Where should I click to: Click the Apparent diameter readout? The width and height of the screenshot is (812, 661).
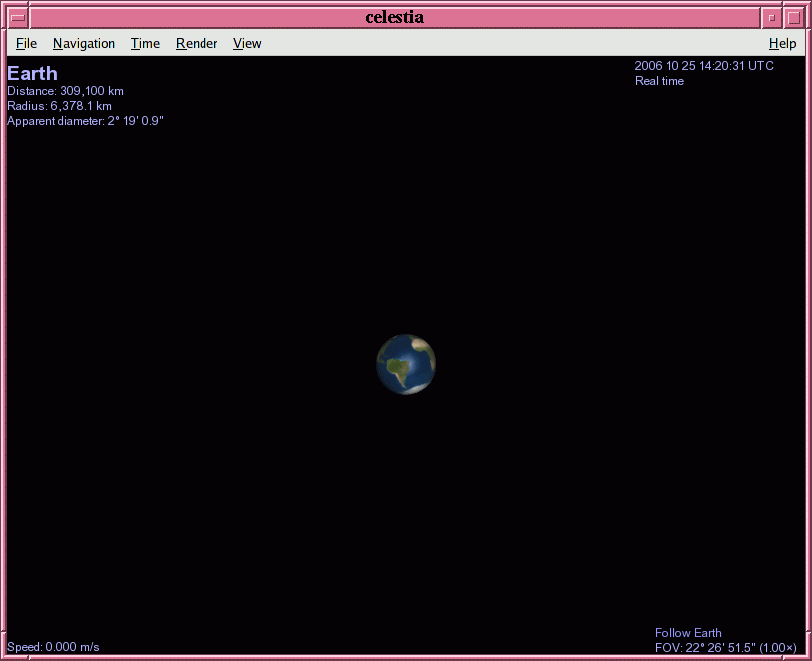[85, 121]
